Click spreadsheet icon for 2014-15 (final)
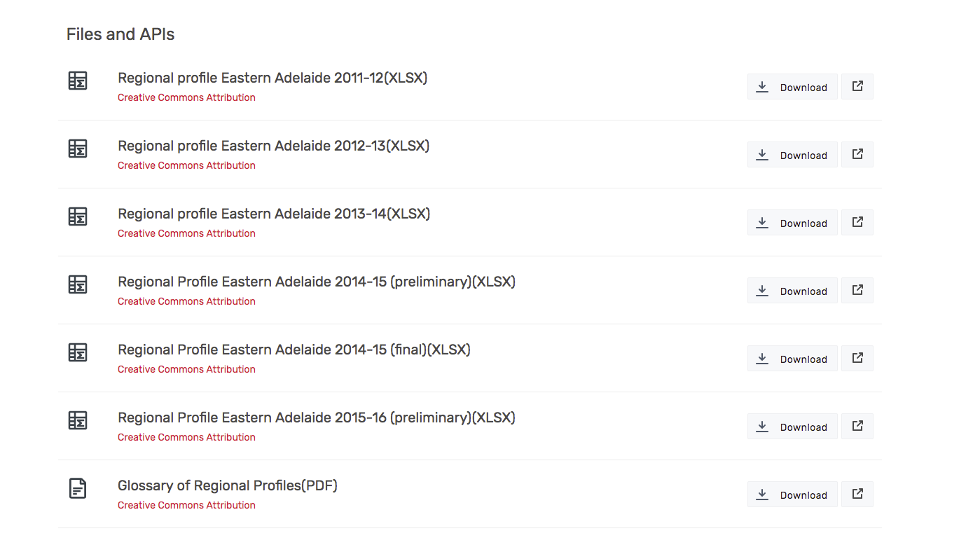The image size is (980, 545). pos(78,352)
